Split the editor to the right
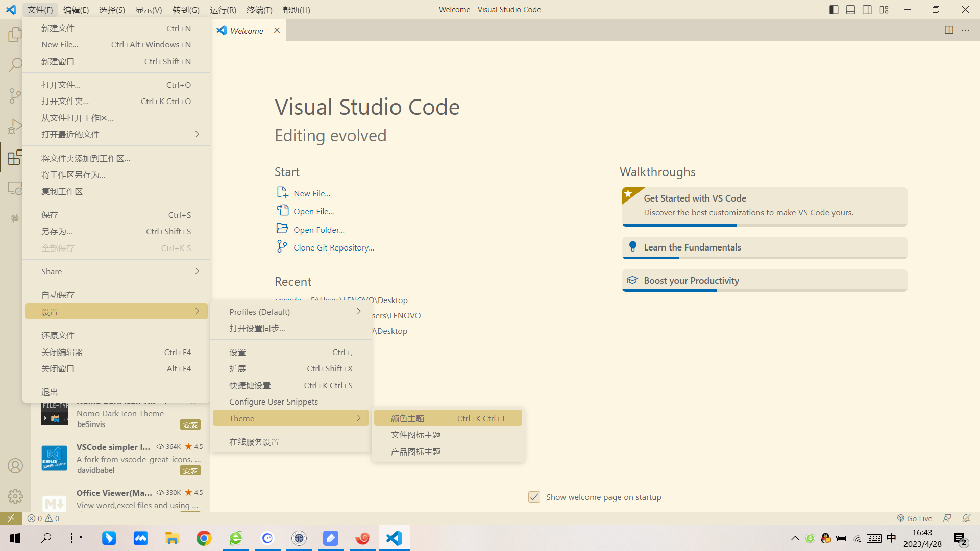 pyautogui.click(x=949, y=30)
